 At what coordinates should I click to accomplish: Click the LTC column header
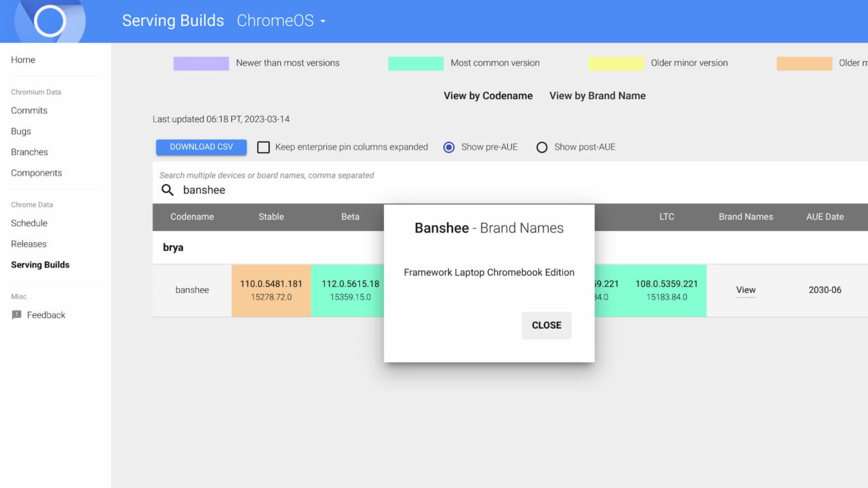pos(667,217)
